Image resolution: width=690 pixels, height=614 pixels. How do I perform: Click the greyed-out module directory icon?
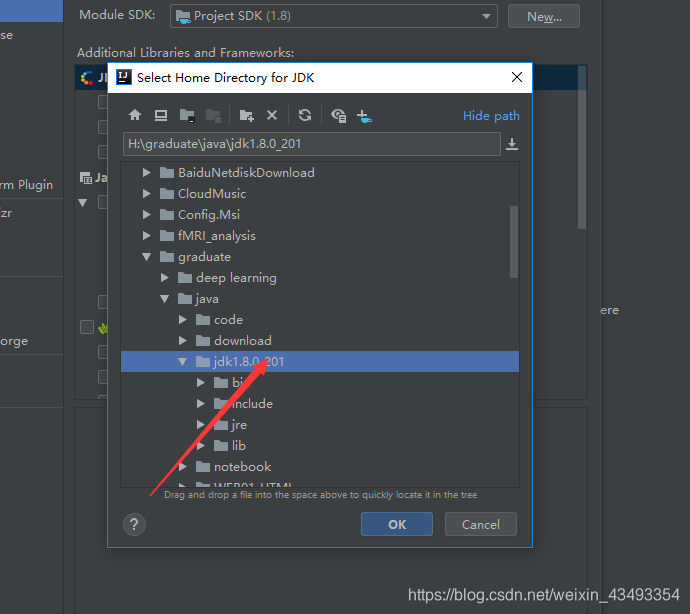(x=213, y=115)
